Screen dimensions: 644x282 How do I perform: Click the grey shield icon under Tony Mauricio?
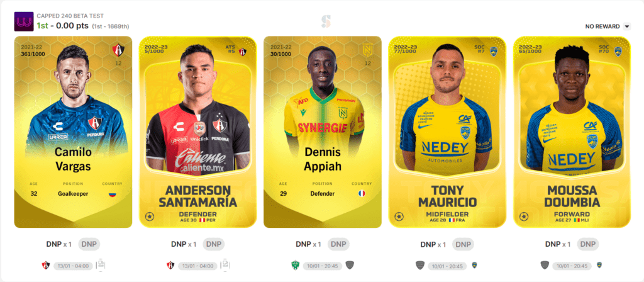tap(420, 265)
